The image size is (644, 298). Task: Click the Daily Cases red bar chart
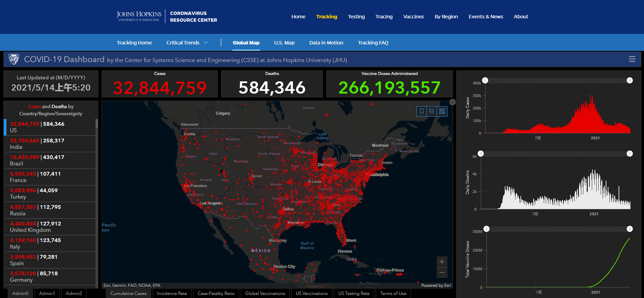(558, 114)
